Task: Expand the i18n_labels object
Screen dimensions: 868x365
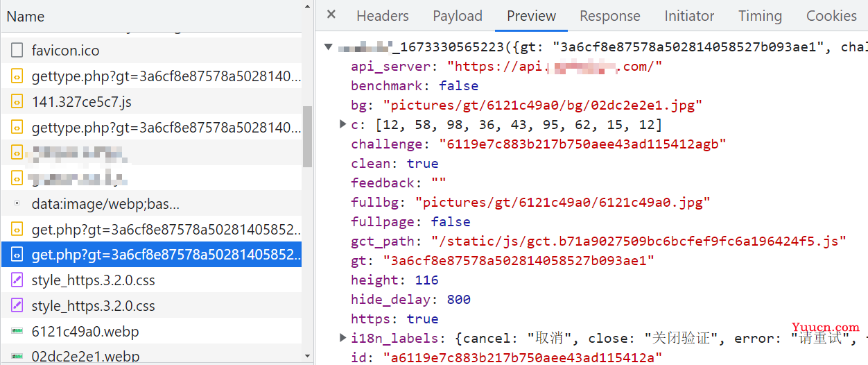Action: click(x=342, y=338)
